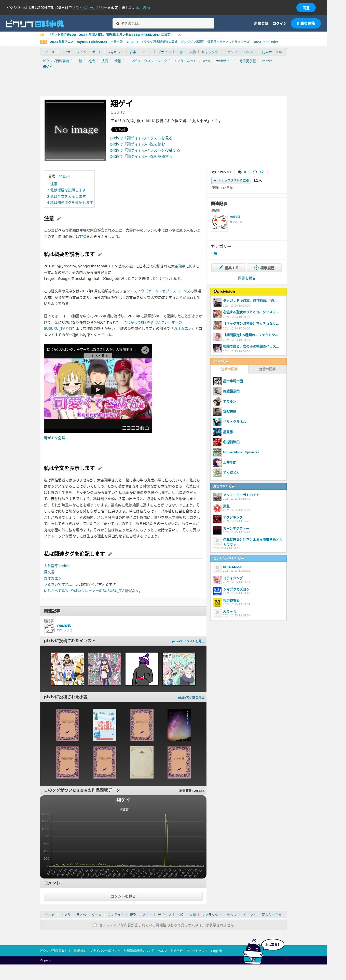Screen dimensions: 346x980
Task: Click the 一般 category link in sidebar
Action: [214, 253]
